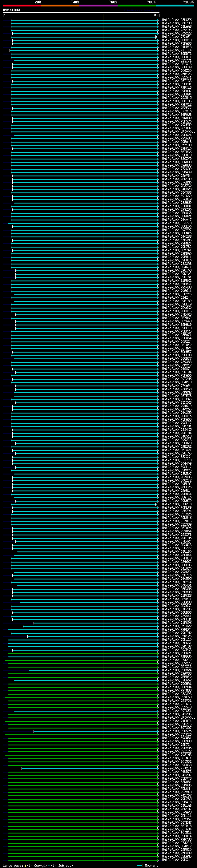
Task: Click the red 20% identity legend segment
Action: (x=22, y=6)
